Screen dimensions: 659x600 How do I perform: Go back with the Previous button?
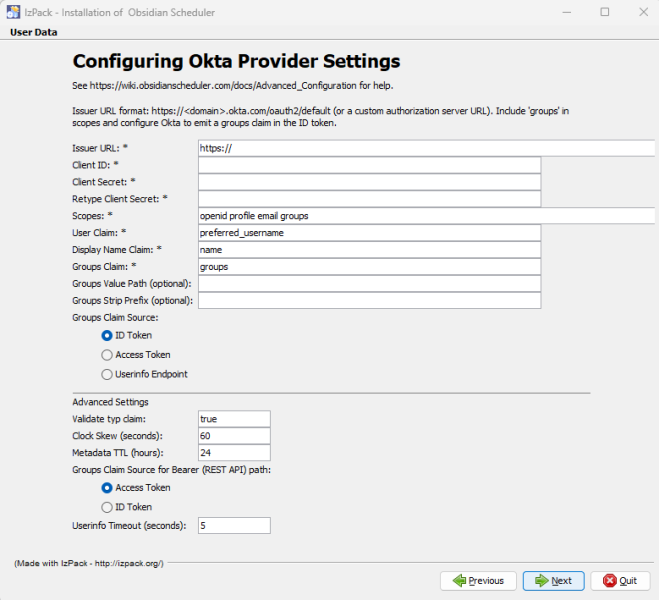point(478,581)
